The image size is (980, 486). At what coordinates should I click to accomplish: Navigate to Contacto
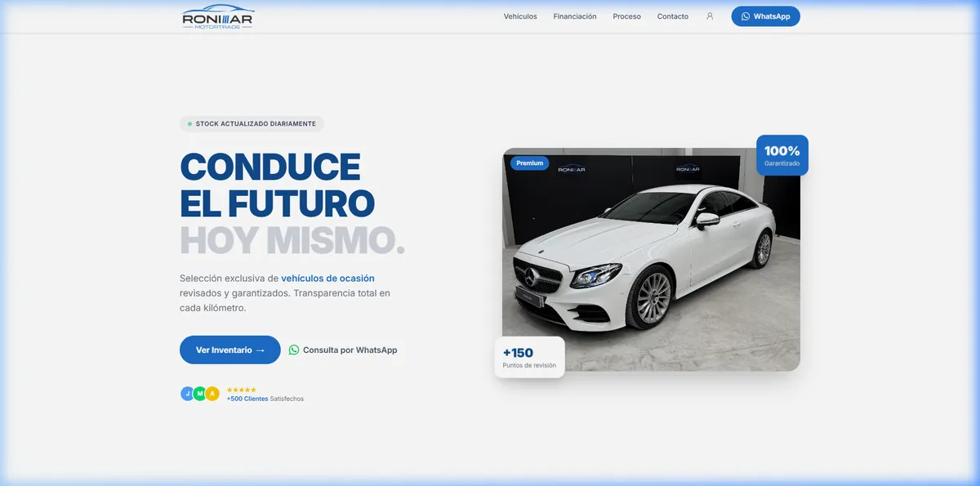tap(673, 16)
